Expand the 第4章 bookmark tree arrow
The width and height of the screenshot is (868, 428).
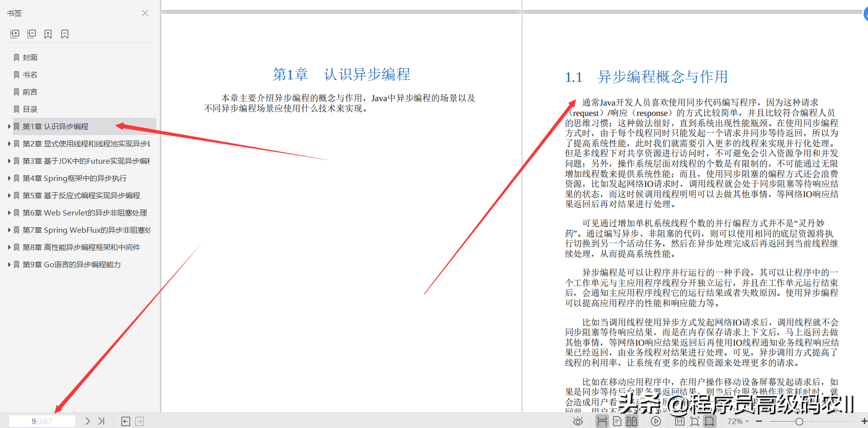pyautogui.click(x=9, y=178)
